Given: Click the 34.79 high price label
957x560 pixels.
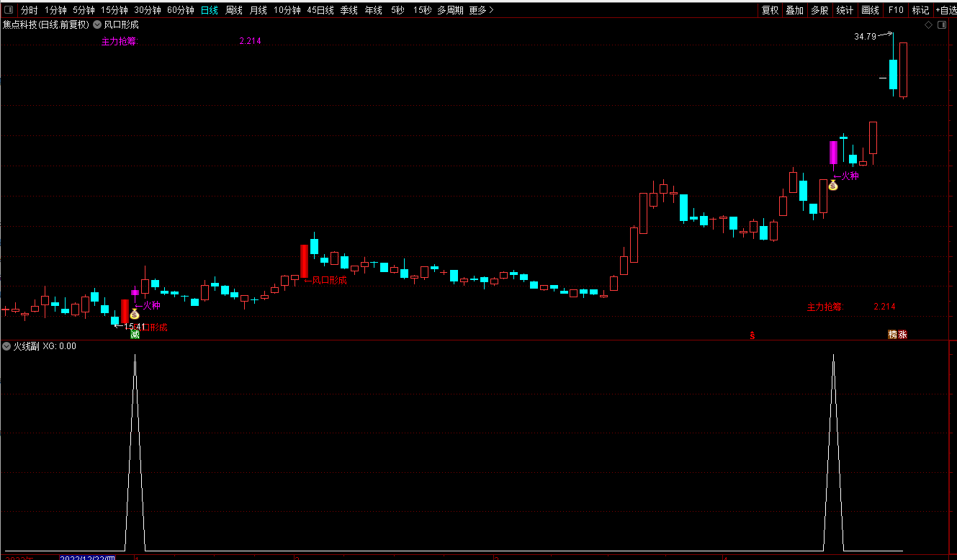Looking at the screenshot, I should tap(865, 36).
